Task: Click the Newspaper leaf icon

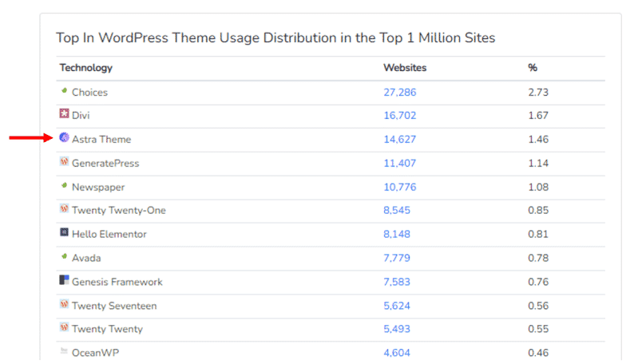Action: point(64,185)
